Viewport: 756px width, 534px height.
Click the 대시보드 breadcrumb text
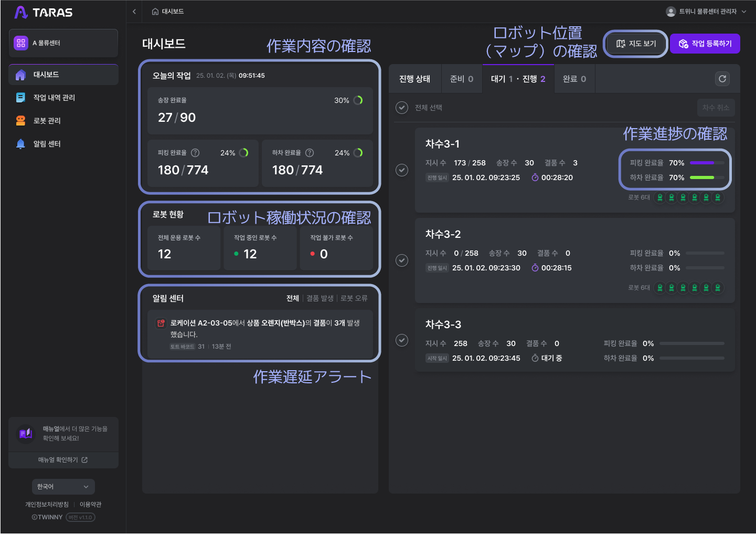[173, 12]
